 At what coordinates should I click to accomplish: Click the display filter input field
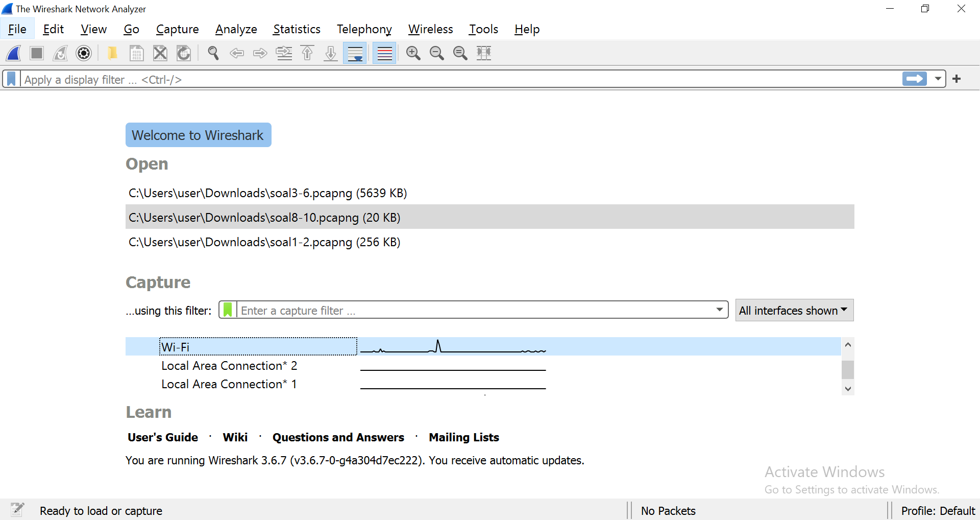point(461,79)
